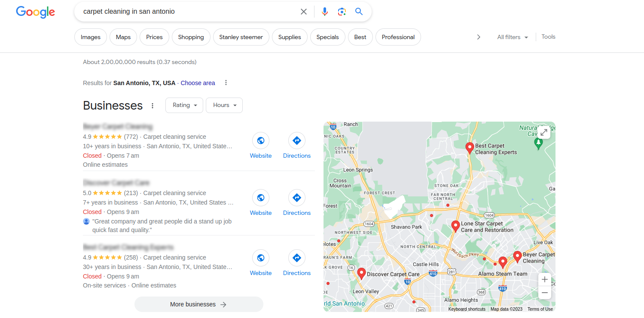The width and height of the screenshot is (644, 318).
Task: Switch to the Images tab
Action: click(x=91, y=37)
